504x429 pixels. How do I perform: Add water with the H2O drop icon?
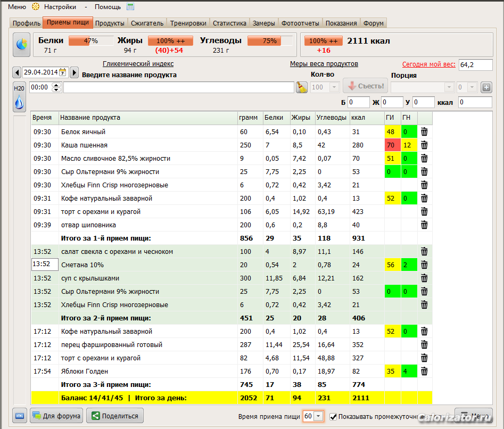(x=19, y=97)
